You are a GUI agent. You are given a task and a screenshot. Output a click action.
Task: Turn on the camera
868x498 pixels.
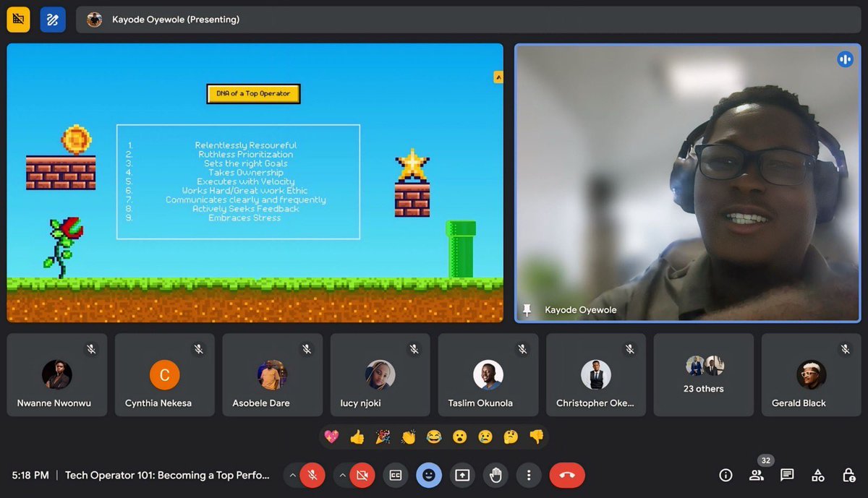click(362, 475)
